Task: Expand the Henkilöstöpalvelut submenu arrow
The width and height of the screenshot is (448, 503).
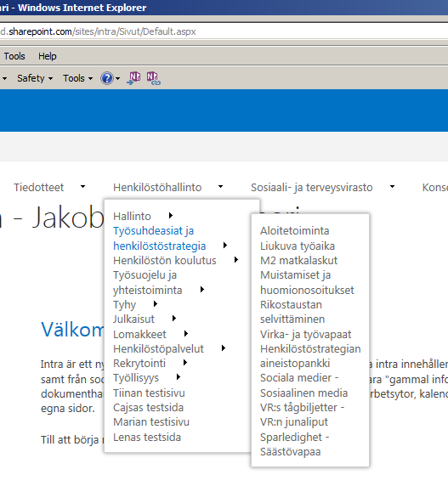Action: (x=224, y=348)
